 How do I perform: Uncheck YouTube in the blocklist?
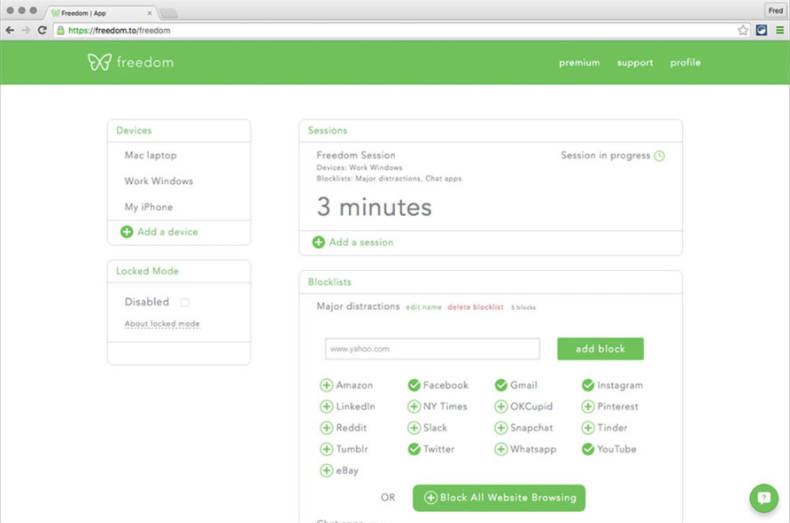tap(588, 449)
